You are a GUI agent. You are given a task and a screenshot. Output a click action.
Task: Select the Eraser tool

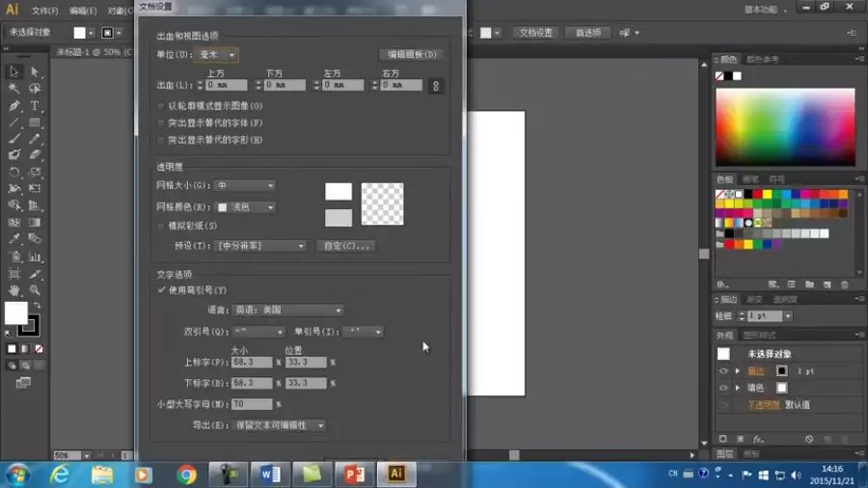point(35,155)
